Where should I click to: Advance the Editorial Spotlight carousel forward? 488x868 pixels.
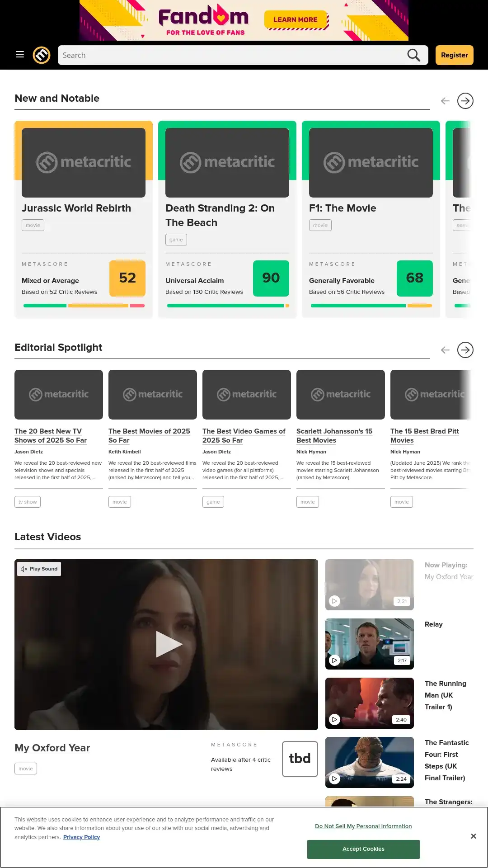pos(465,350)
